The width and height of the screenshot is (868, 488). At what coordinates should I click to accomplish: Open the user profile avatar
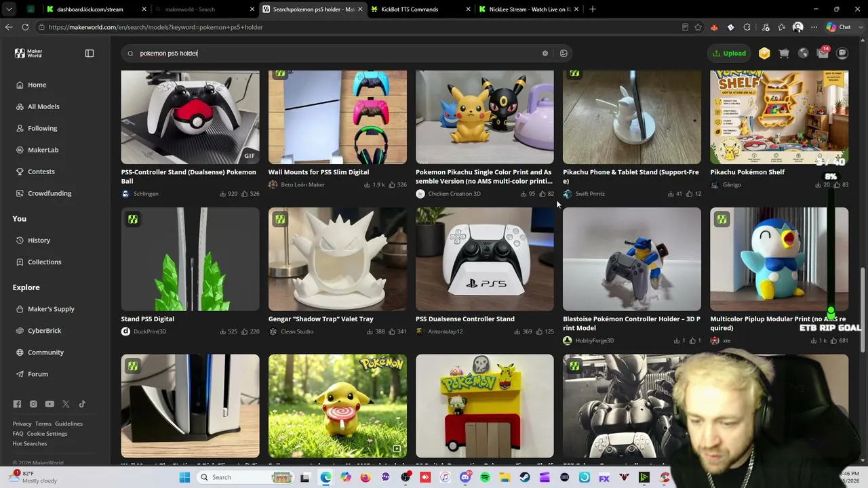click(842, 54)
